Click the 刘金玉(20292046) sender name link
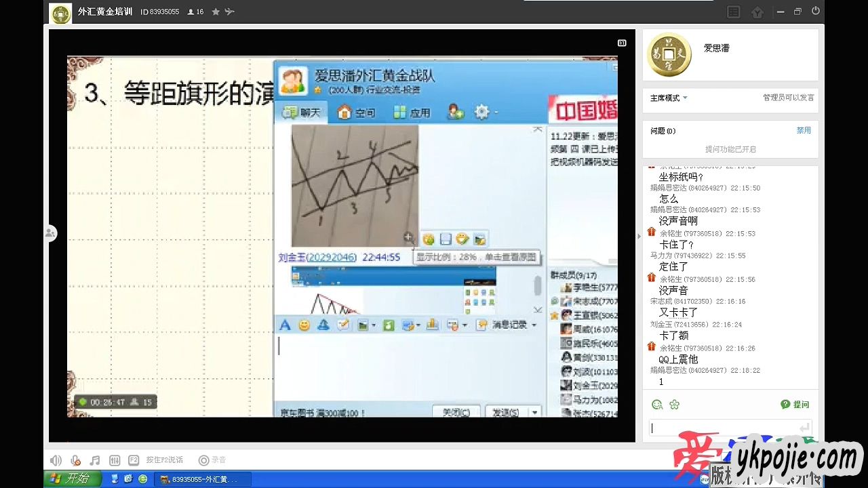Viewport: 868px width, 488px height. click(x=317, y=258)
